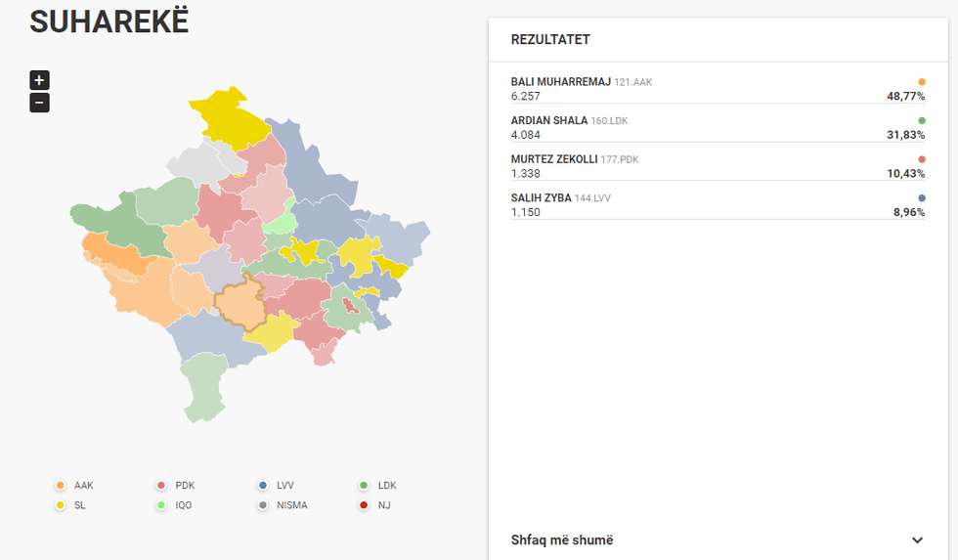Click the zoom out minus button

[39, 103]
